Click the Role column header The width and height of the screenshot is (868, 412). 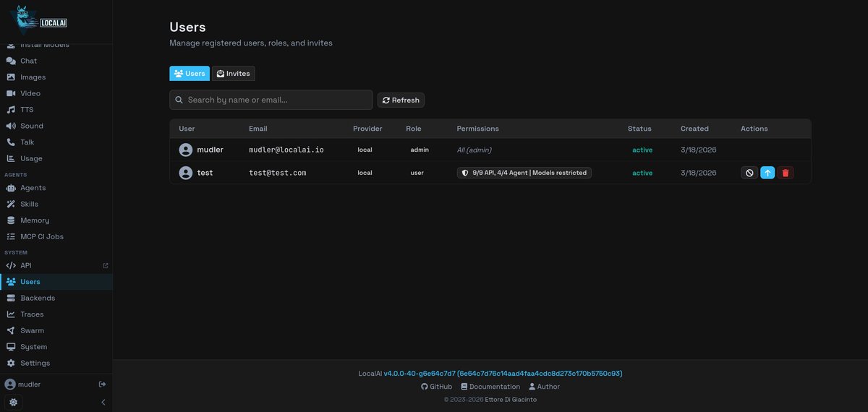pos(413,129)
